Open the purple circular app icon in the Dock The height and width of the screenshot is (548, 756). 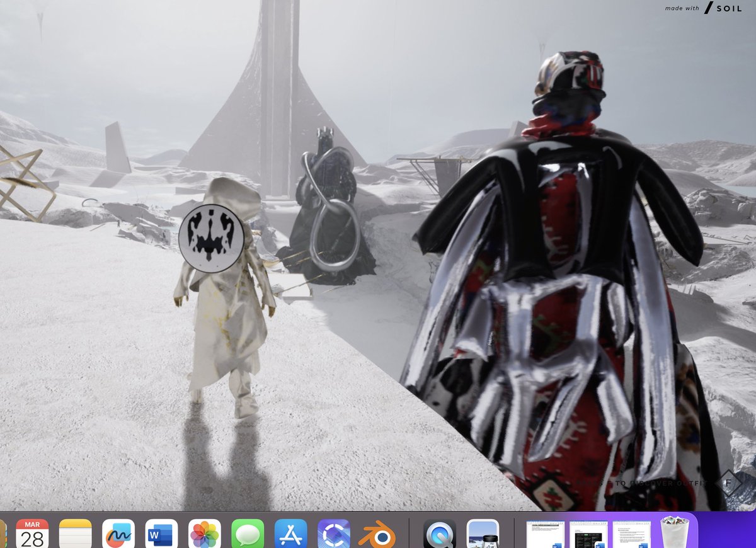(x=334, y=534)
